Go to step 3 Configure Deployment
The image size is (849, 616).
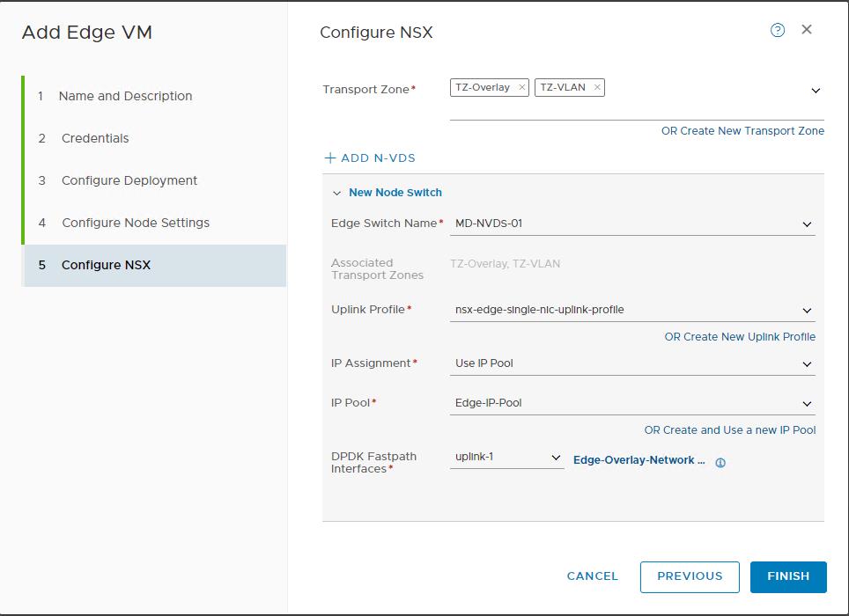(x=154, y=180)
